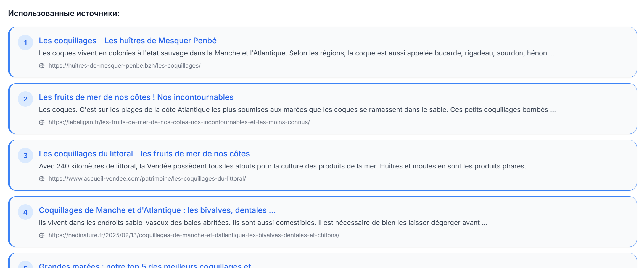Click the number 2 source badge
644x268 pixels.
coord(25,99)
